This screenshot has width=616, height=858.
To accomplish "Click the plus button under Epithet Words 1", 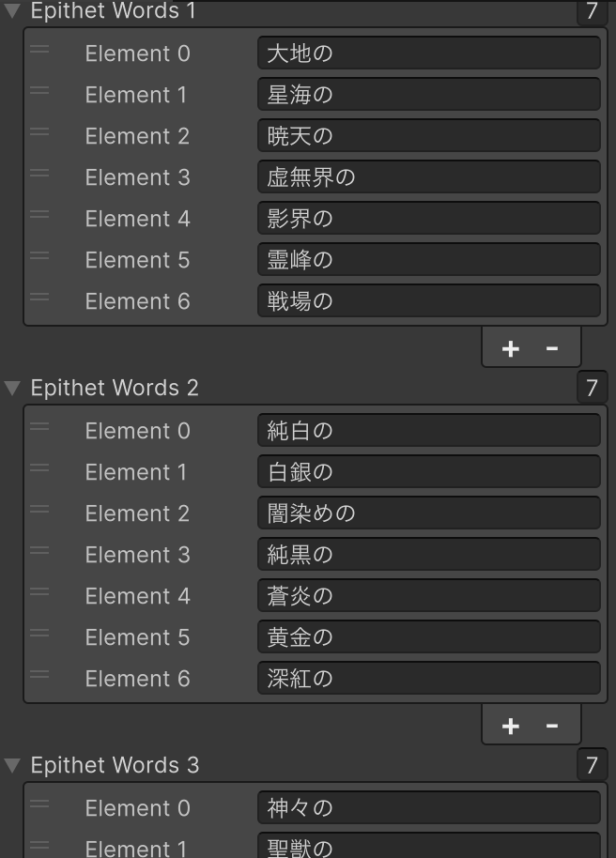I will 510,349.
